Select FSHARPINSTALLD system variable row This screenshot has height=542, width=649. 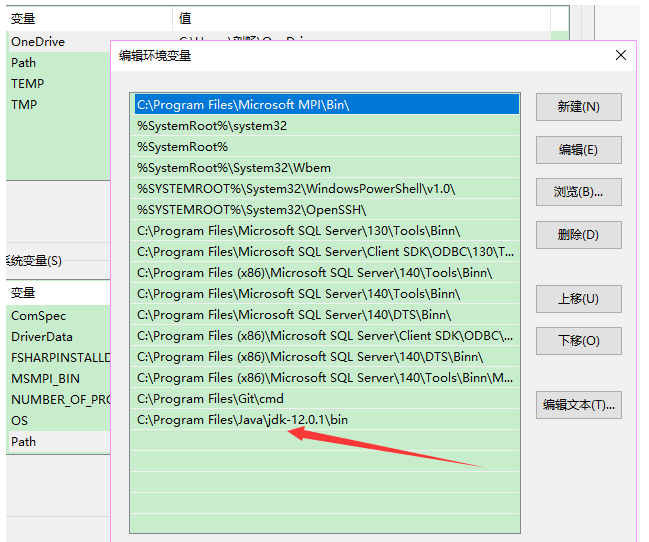pyautogui.click(x=59, y=357)
